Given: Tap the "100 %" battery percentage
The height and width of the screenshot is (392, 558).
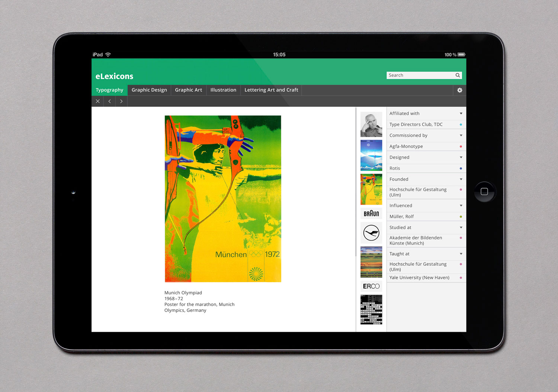Looking at the screenshot, I should (450, 55).
